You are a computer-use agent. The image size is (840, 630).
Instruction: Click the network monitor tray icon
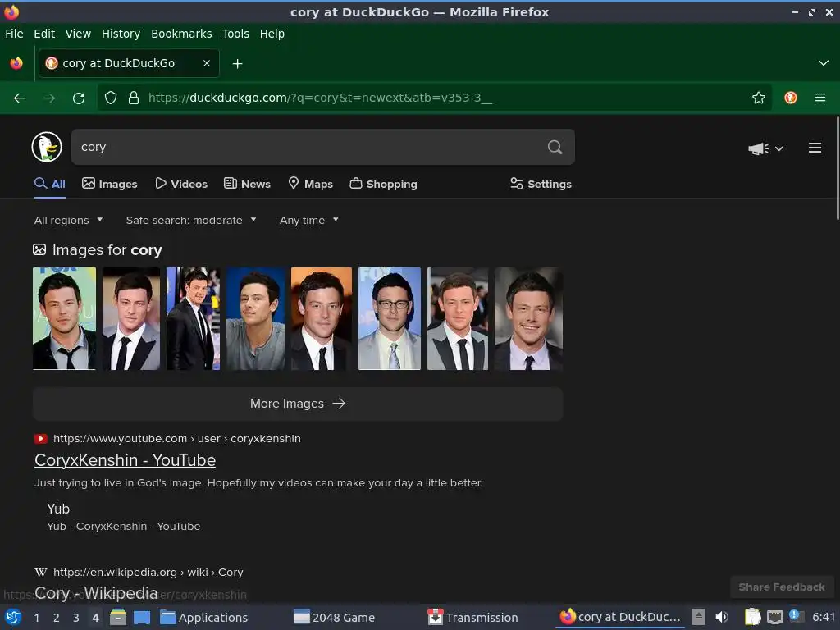point(774,617)
